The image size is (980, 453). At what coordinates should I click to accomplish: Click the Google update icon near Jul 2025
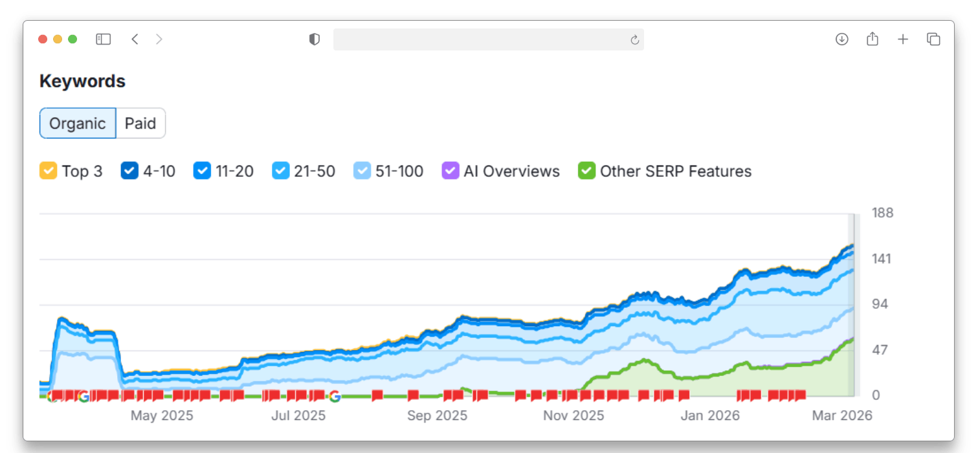(x=335, y=396)
